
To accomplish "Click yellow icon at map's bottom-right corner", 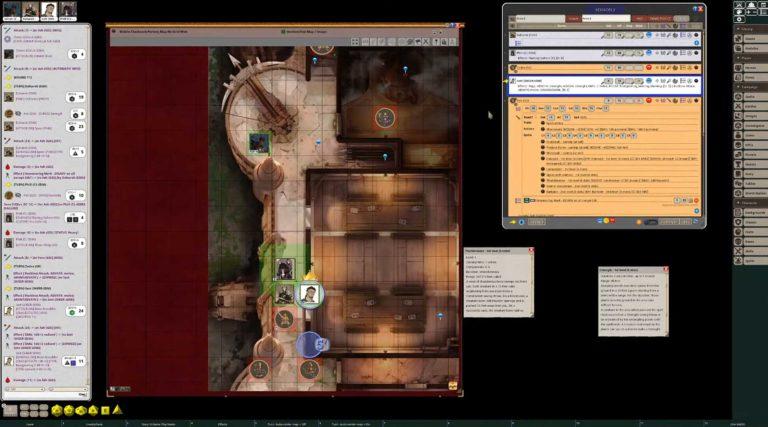I will coord(453,386).
